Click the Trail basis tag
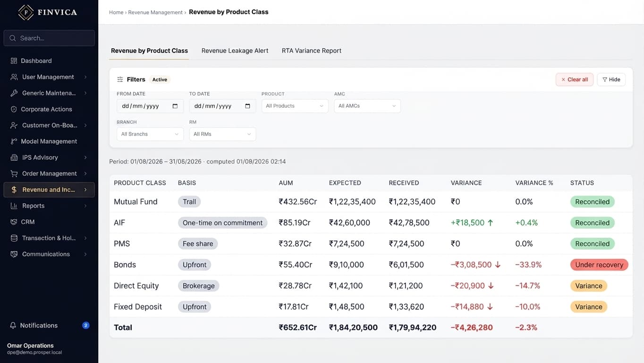Viewport: 644px width, 363px height. point(189,202)
